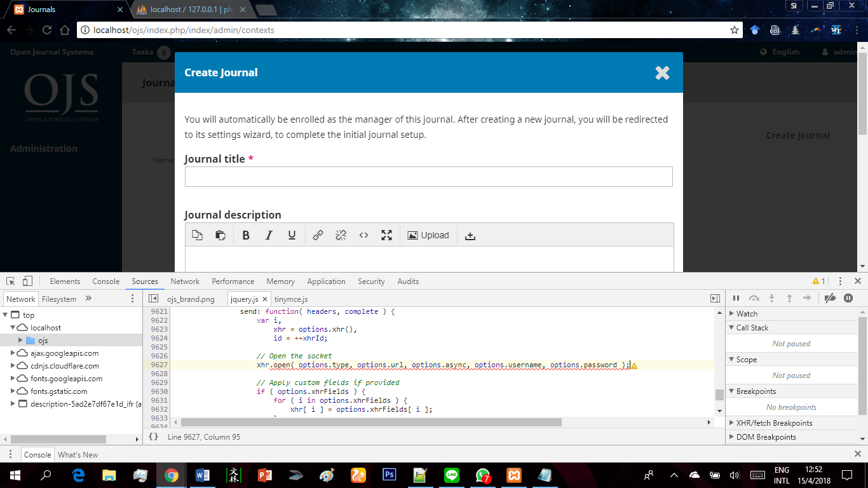Expand DOM Breakpoints section

pyautogui.click(x=731, y=437)
